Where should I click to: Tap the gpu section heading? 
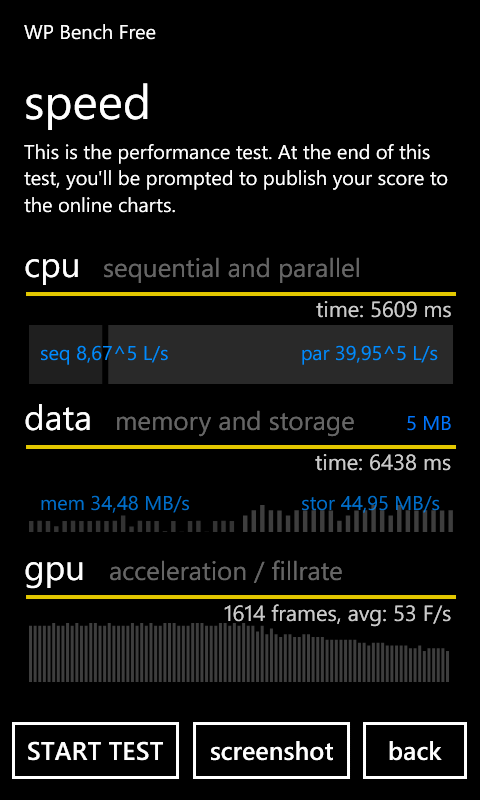pyautogui.click(x=54, y=572)
